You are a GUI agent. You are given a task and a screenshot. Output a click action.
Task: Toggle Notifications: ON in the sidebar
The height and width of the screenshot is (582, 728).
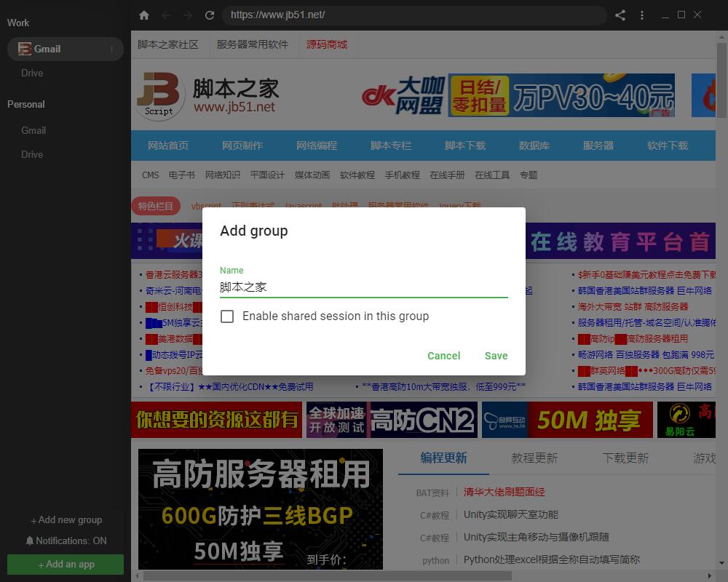66,541
